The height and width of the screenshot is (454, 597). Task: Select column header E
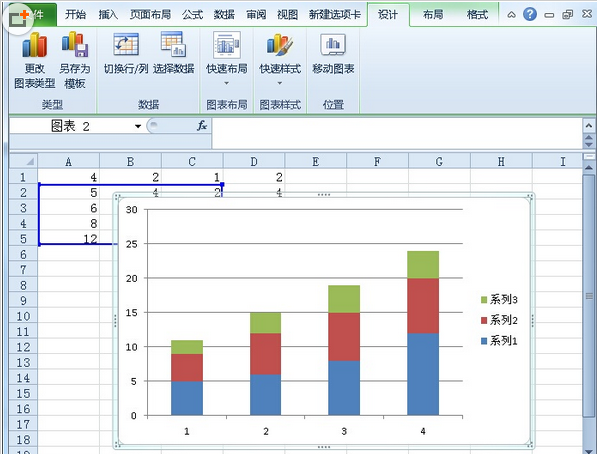click(x=316, y=161)
